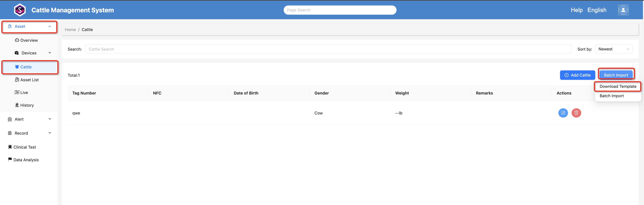Open Data Analysis page
The image size is (644, 205).
[26, 160]
